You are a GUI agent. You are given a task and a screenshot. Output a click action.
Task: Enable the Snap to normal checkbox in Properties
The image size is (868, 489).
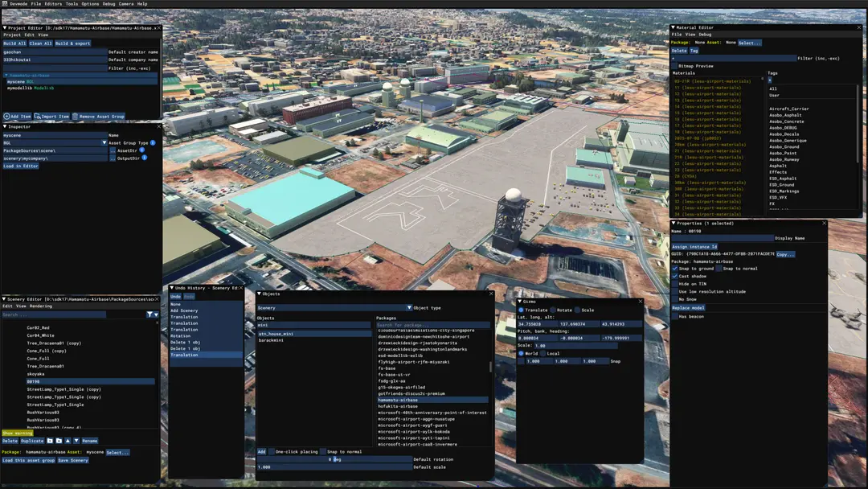[719, 269]
